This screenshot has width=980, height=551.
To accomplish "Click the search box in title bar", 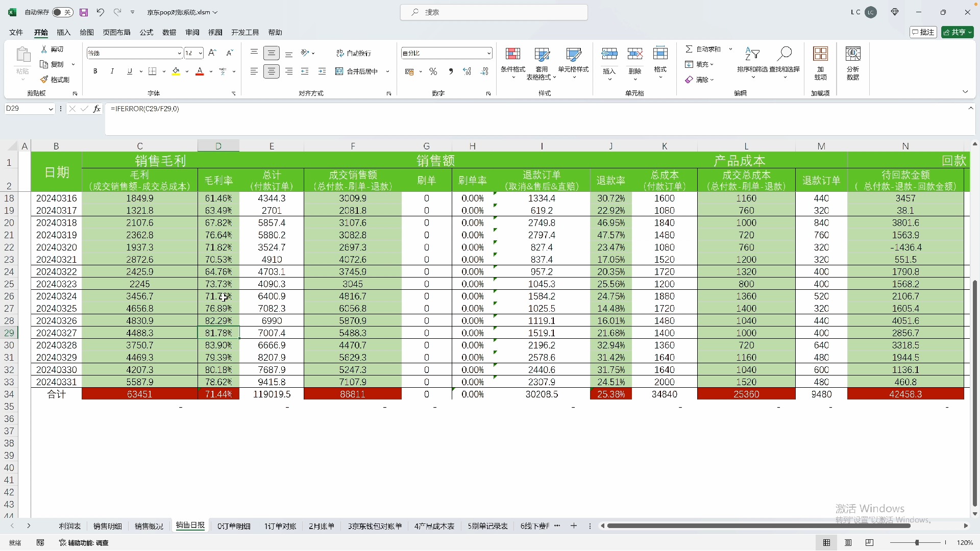I will click(x=494, y=12).
